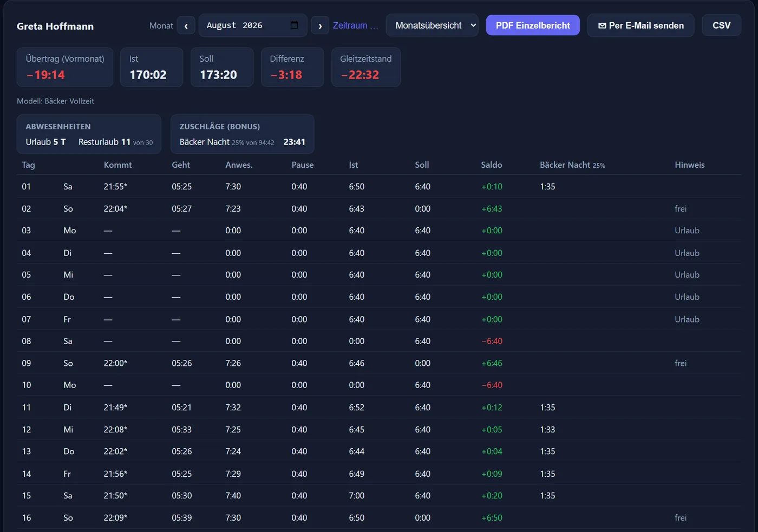Open the calendar picker in month field
The image size is (758, 532).
tap(294, 25)
